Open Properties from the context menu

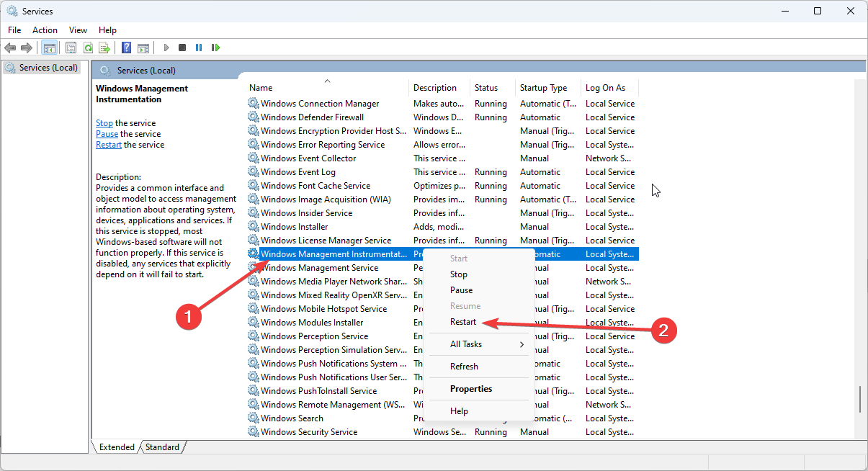(471, 389)
